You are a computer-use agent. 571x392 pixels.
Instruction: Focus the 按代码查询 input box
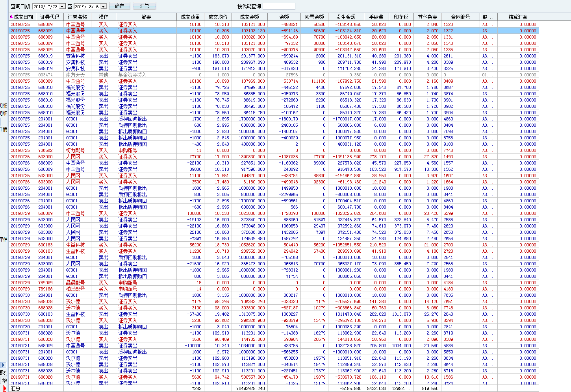coord(279,6)
